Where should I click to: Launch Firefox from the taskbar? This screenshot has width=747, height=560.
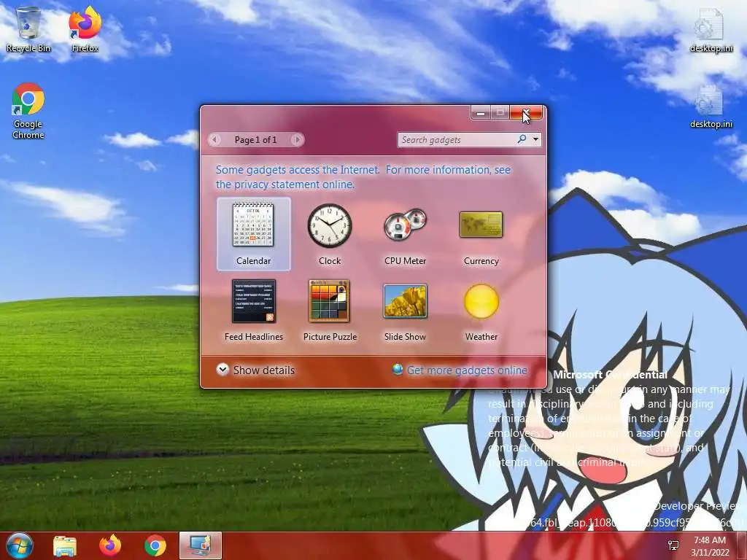coord(110,545)
